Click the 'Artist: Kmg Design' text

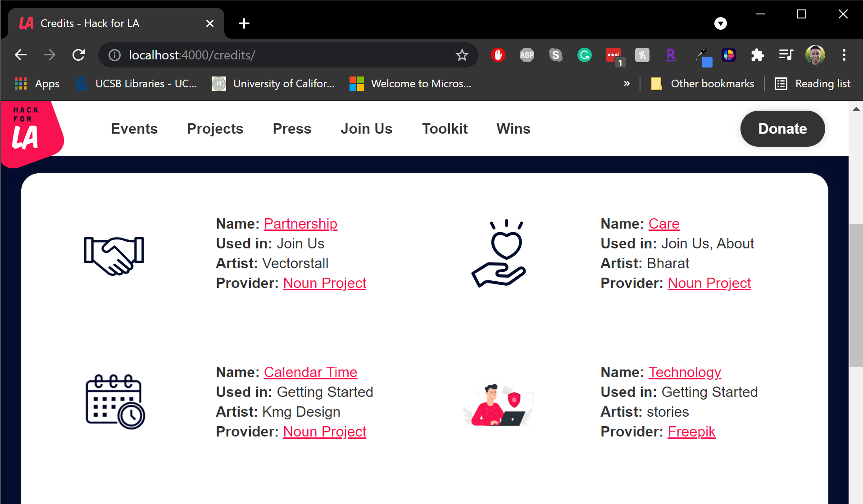(x=278, y=412)
